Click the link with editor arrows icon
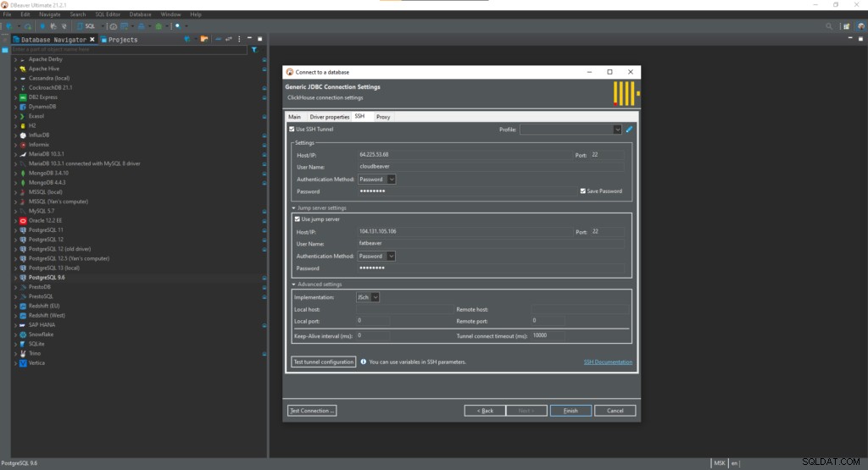This screenshot has width=868, height=470. tap(228, 39)
